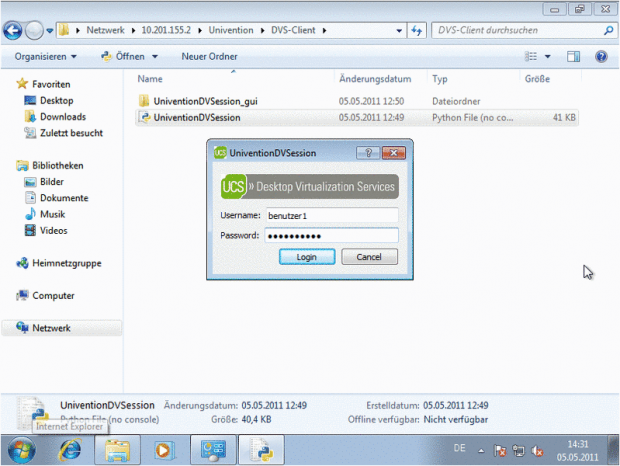620x466 pixels.
Task: Click the Python taskbar icon
Action: 261,450
